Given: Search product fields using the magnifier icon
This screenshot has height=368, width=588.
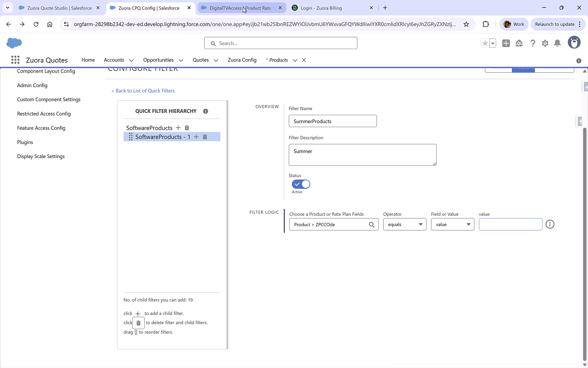Looking at the screenshot, I should click(x=372, y=224).
